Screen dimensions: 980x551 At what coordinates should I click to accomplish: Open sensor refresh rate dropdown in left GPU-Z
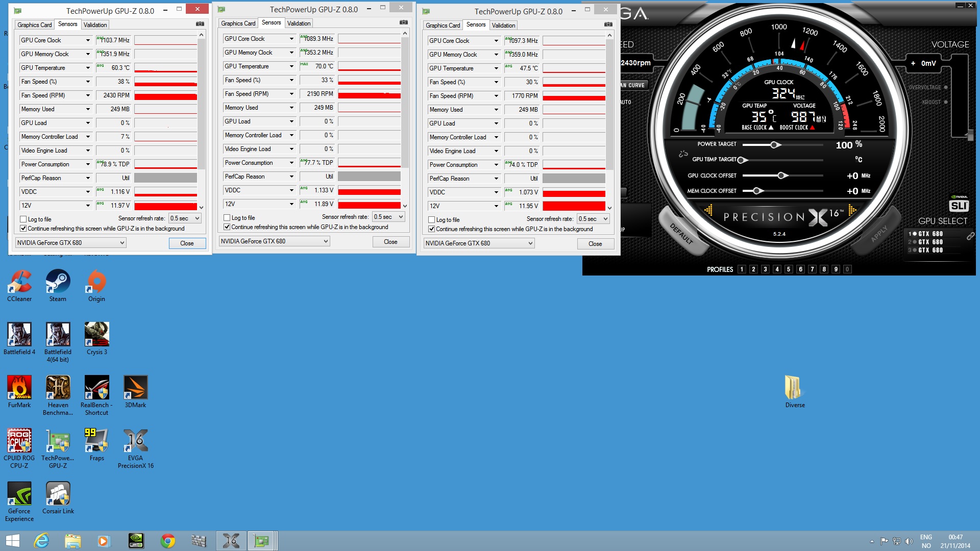185,218
